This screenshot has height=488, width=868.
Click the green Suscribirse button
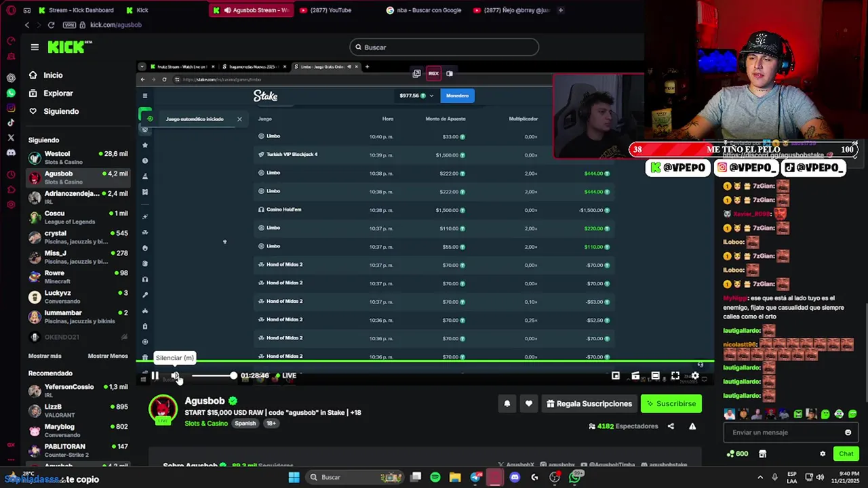(x=671, y=403)
